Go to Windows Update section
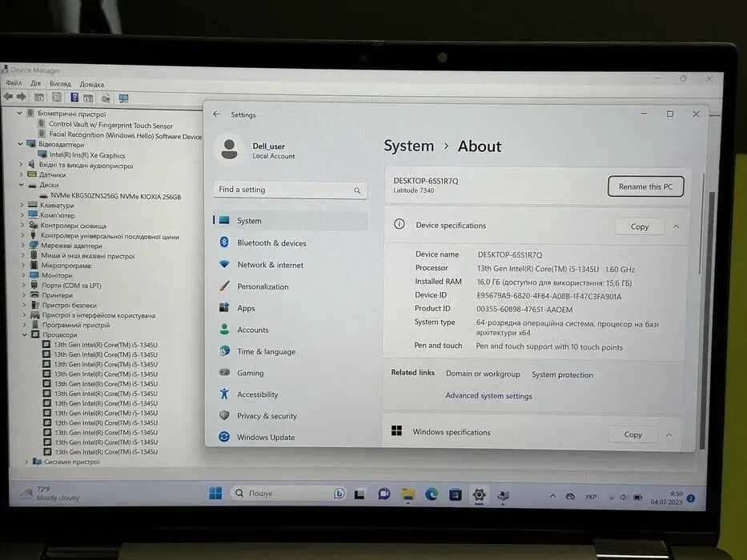 click(265, 438)
